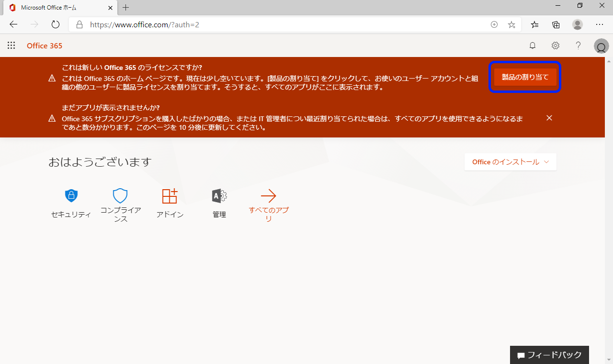Close the Microsoft Office ホーム tab
The image size is (613, 364).
click(110, 8)
